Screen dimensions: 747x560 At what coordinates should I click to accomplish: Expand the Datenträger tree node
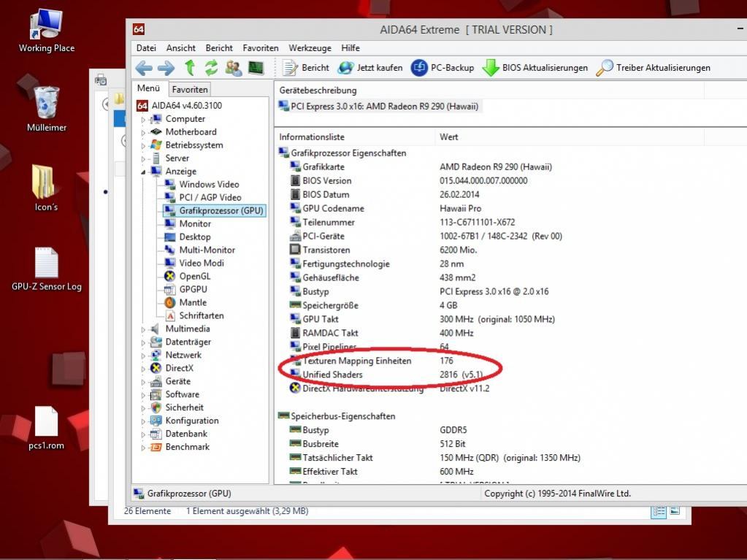pyautogui.click(x=143, y=342)
